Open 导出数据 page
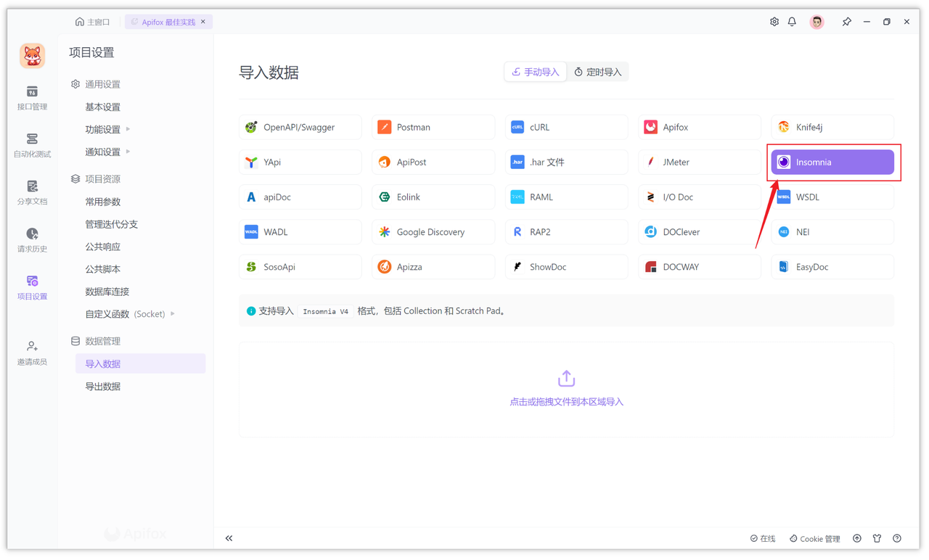Image resolution: width=929 pixels, height=560 pixels. (103, 386)
